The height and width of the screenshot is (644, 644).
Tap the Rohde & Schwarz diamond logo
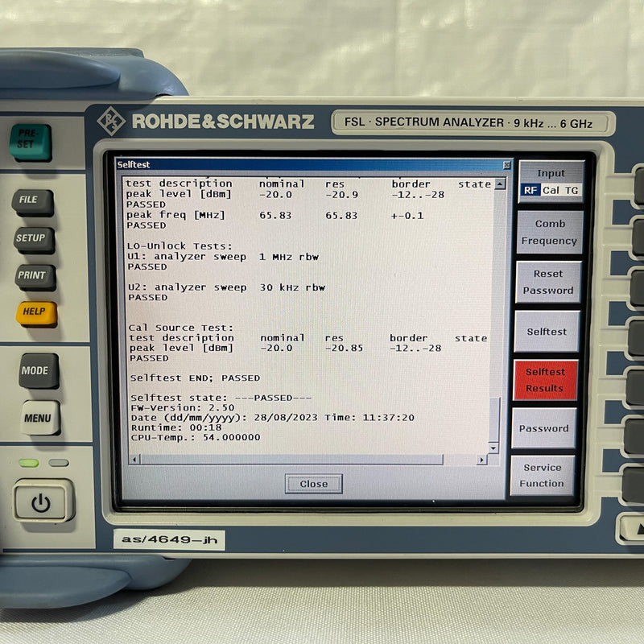pyautogui.click(x=111, y=121)
